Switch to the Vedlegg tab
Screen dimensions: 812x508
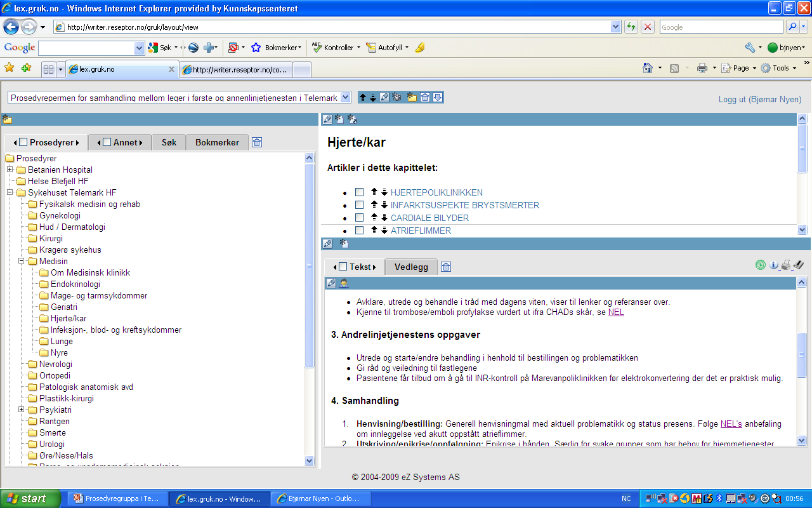411,267
